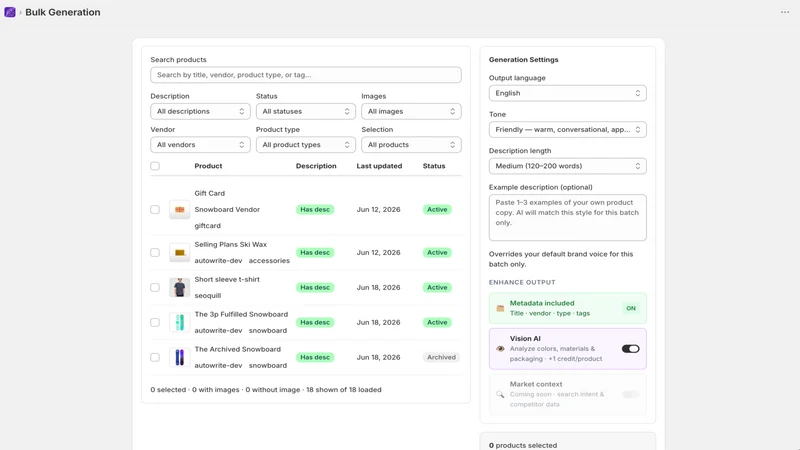Check the Short sleeve t-shirt checkbox
Viewport: 800px width, 450px height.
tap(155, 287)
